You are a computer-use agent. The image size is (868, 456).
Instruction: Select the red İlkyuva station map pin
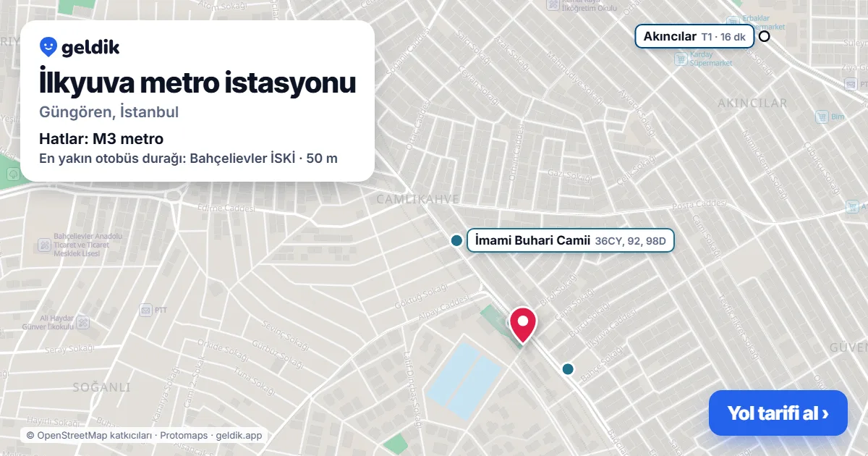click(523, 325)
